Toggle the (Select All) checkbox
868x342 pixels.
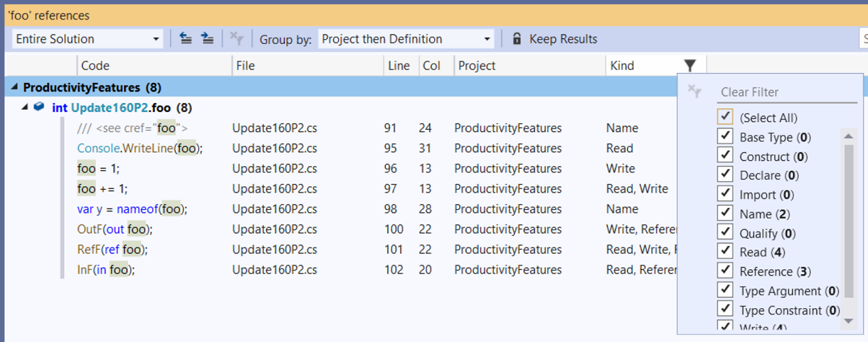tap(725, 118)
